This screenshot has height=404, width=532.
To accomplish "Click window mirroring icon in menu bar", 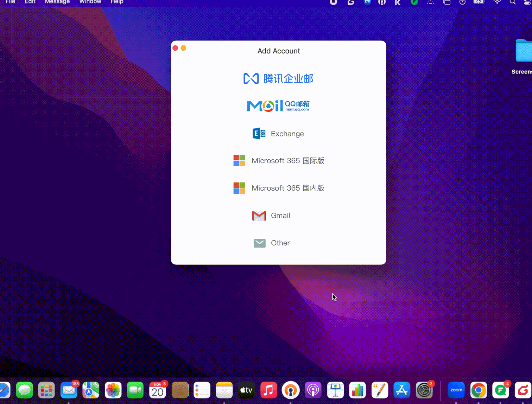I will click(446, 2).
